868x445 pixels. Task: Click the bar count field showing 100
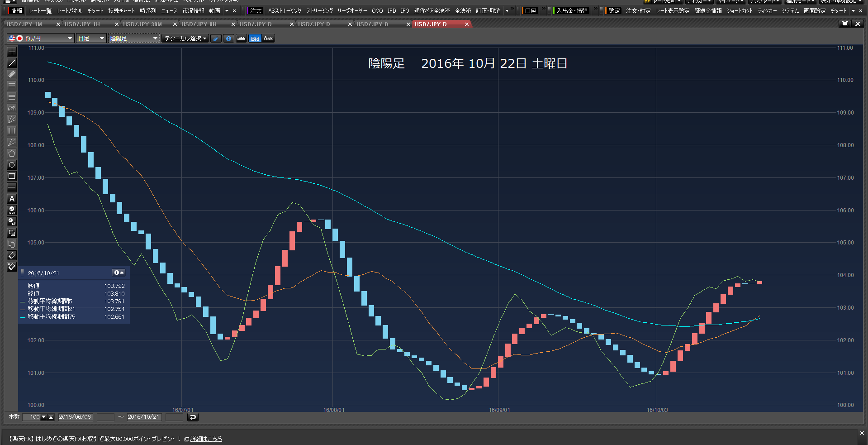(32, 417)
